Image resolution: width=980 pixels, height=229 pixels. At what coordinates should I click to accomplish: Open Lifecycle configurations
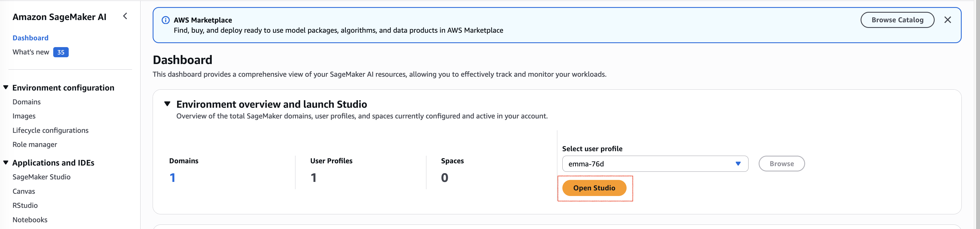(x=51, y=130)
